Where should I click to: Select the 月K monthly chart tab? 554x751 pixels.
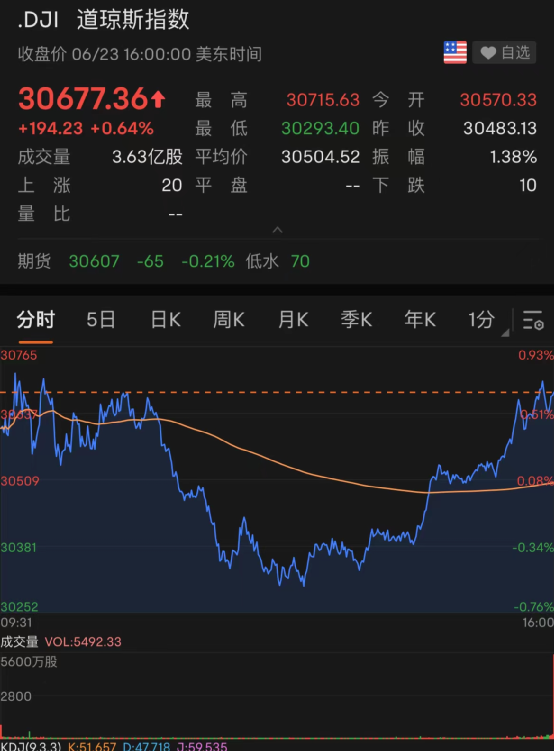point(293,319)
